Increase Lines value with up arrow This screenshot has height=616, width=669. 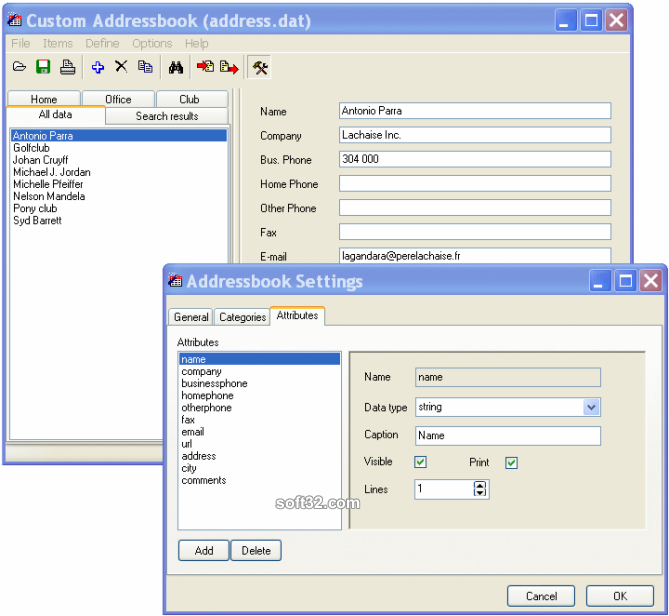480,485
